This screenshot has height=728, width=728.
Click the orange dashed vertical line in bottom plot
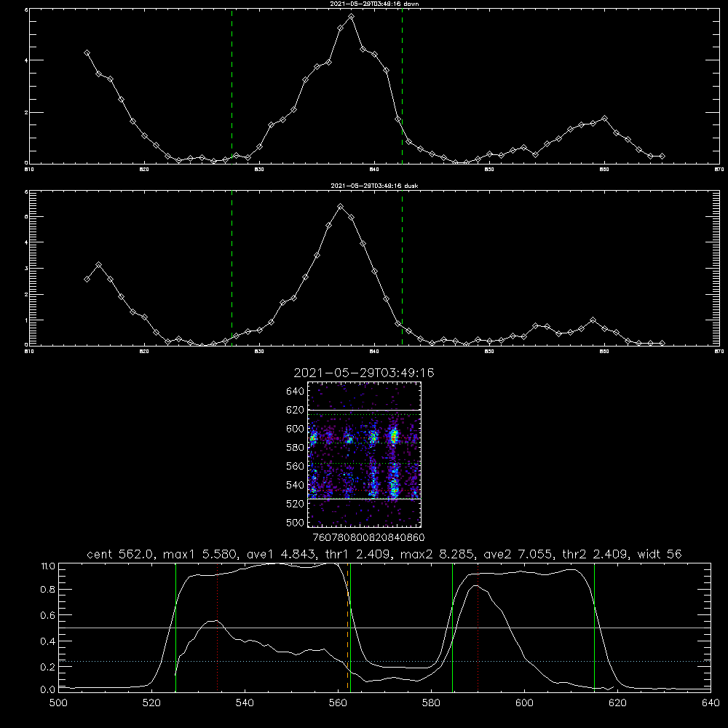click(347, 628)
